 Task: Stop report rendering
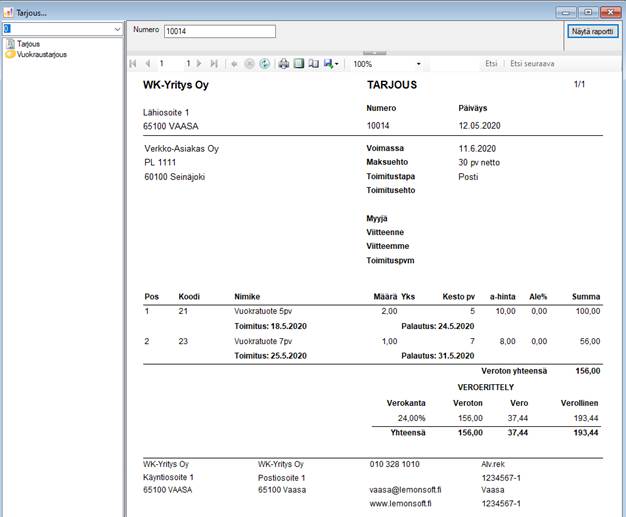coord(250,63)
